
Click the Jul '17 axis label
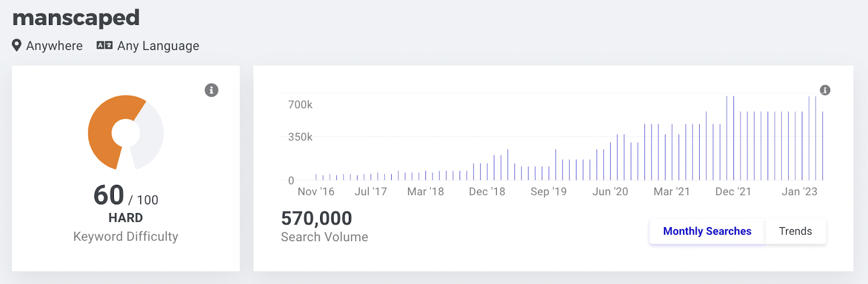[x=371, y=192]
